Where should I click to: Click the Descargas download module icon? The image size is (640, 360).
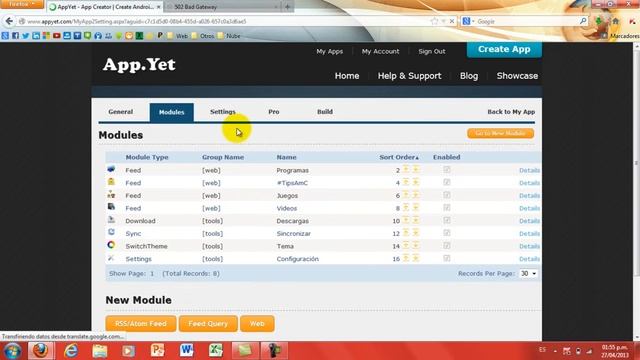point(111,220)
